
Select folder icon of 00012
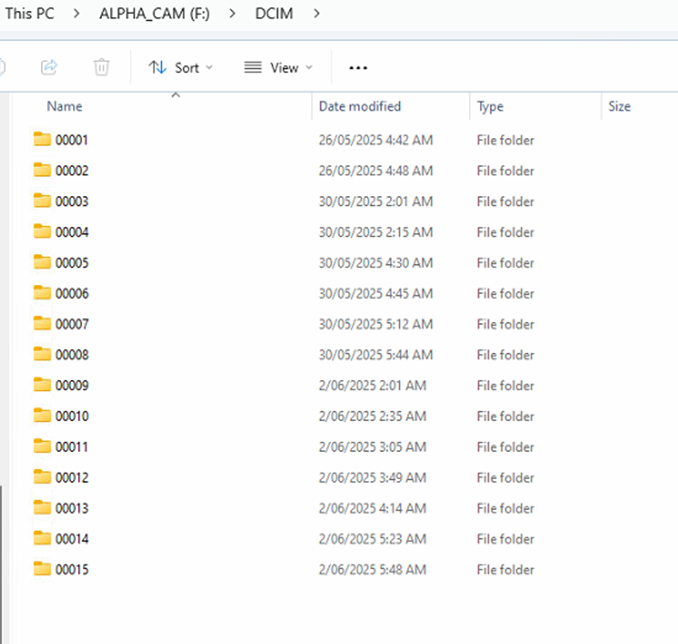[x=42, y=477]
